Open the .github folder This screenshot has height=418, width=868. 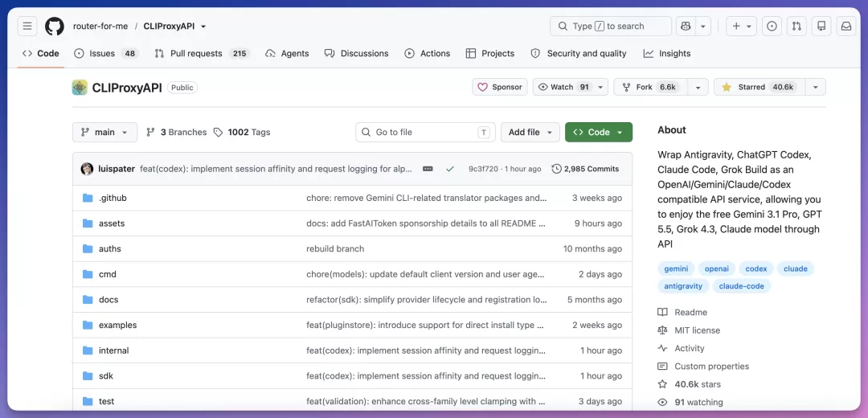[113, 198]
